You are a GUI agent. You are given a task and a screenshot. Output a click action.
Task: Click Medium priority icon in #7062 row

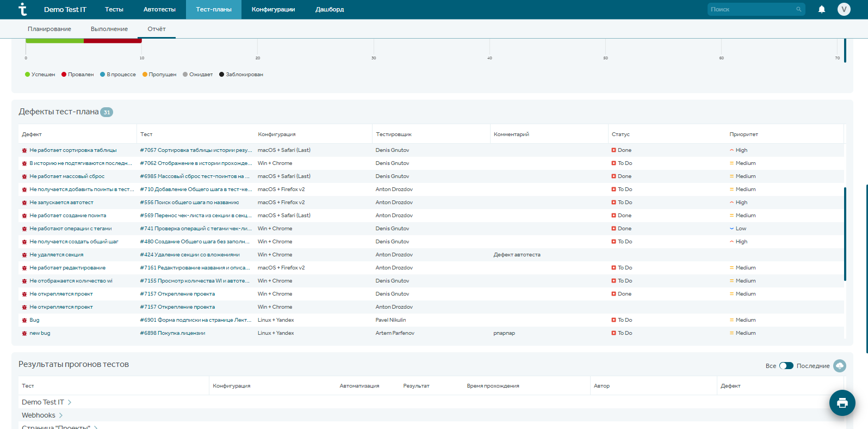tap(731, 163)
